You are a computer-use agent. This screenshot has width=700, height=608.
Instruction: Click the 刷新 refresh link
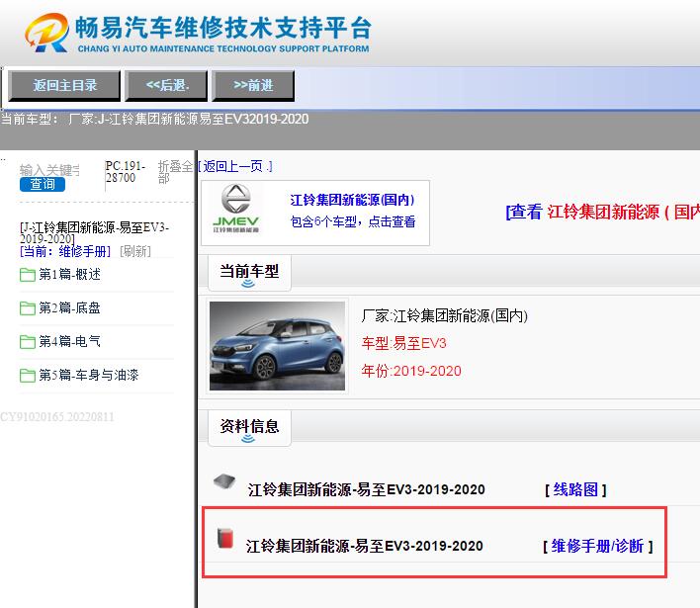point(135,251)
